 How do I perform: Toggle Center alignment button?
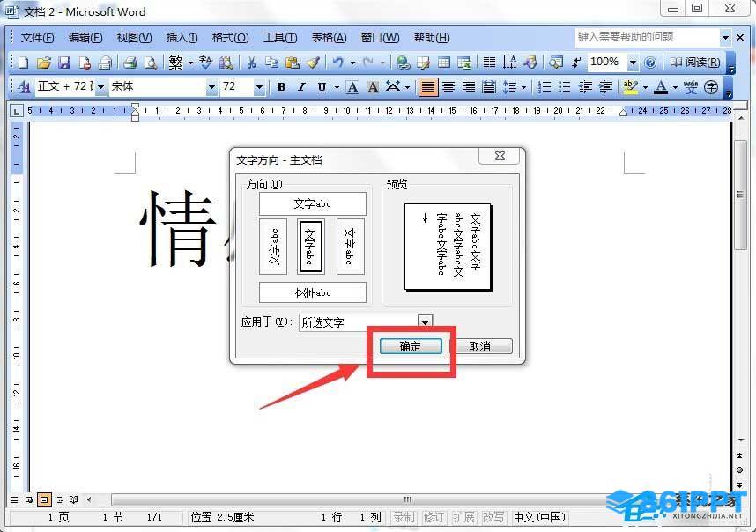448,87
